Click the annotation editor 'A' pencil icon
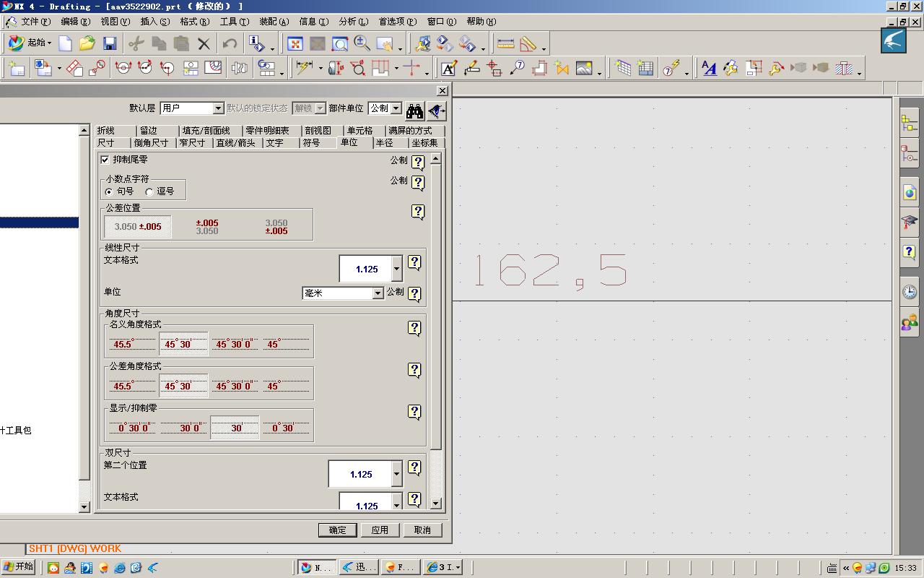Screen dimensions: 924x578 point(448,69)
